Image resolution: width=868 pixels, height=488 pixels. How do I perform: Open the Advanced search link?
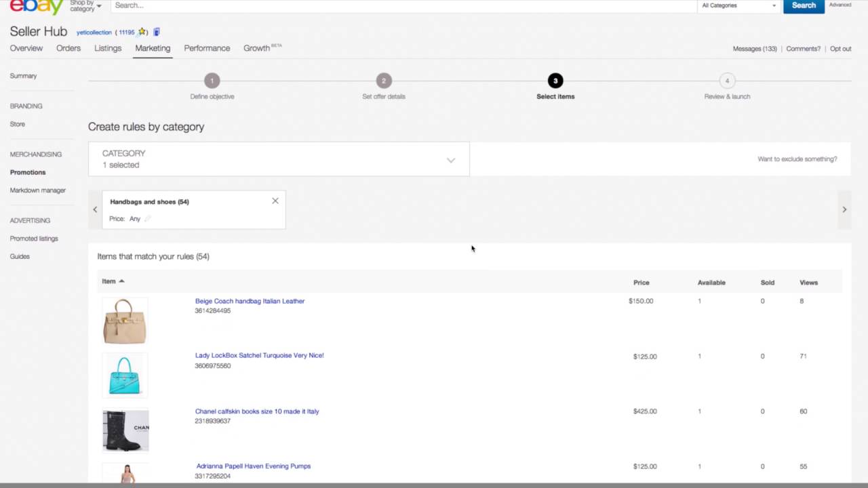840,5
